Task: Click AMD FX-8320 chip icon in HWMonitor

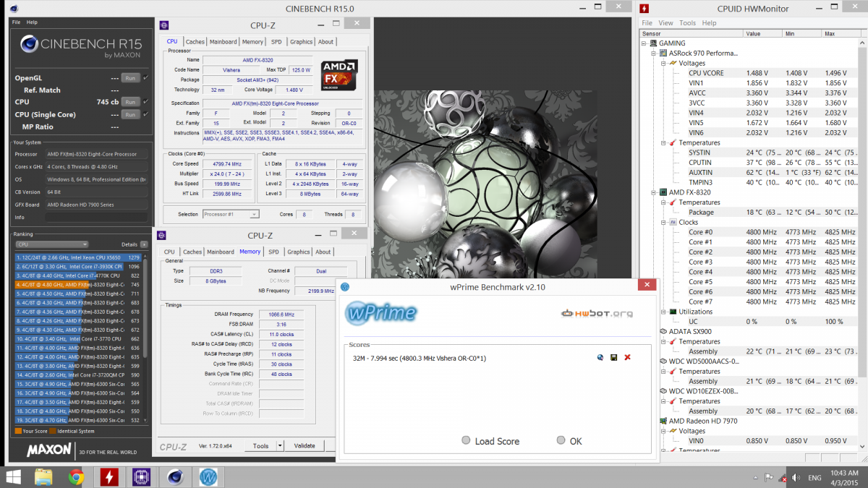Action: (x=663, y=192)
